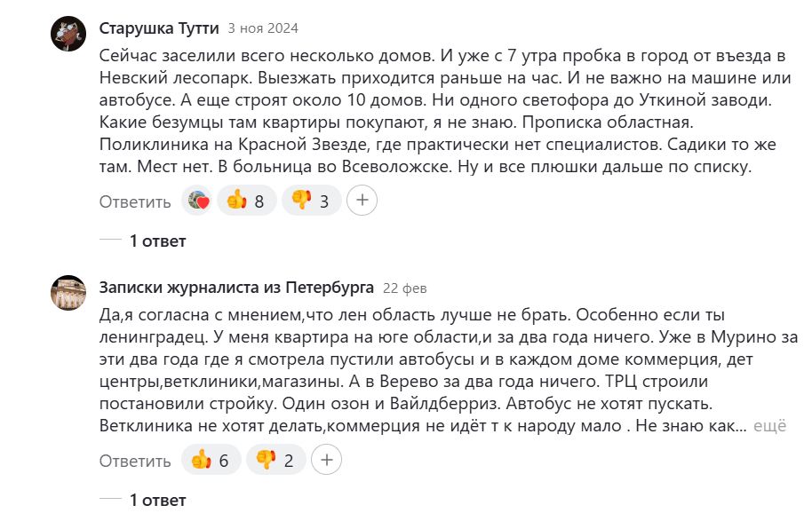Reply to the Записки журналиста из Петербурга comment
The image size is (812, 529).
click(x=135, y=461)
